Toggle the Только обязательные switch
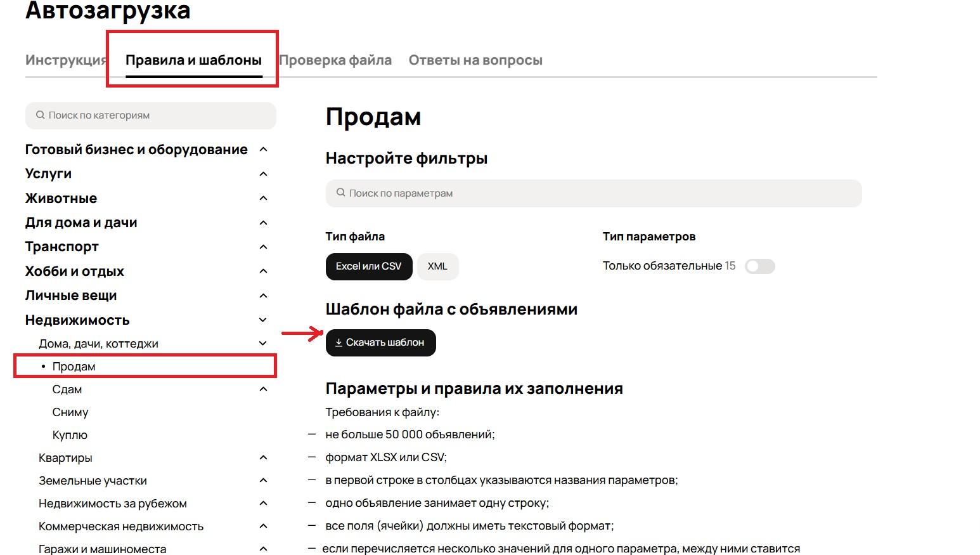 [x=759, y=266]
